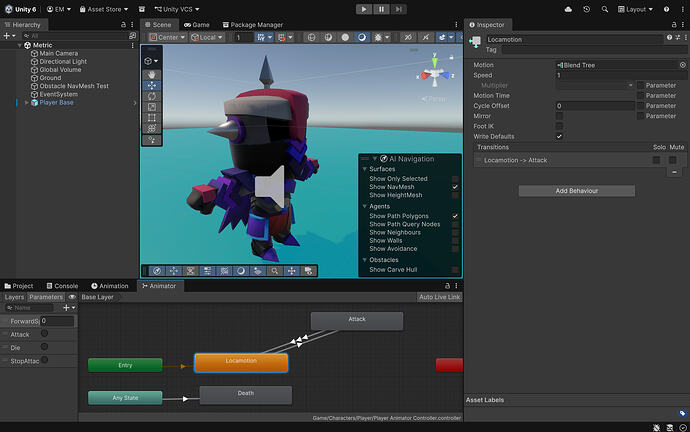Uncheck Show Path Polygons
The width and height of the screenshot is (690, 432).
click(455, 216)
